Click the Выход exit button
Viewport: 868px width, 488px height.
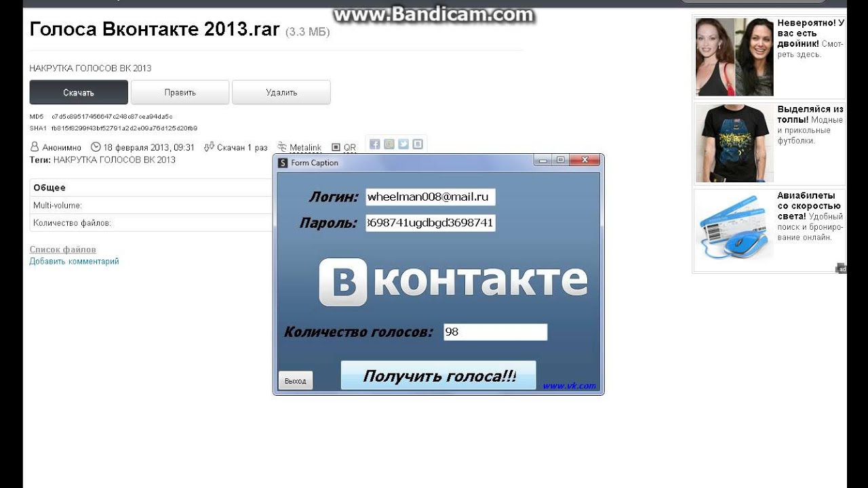[x=296, y=380]
